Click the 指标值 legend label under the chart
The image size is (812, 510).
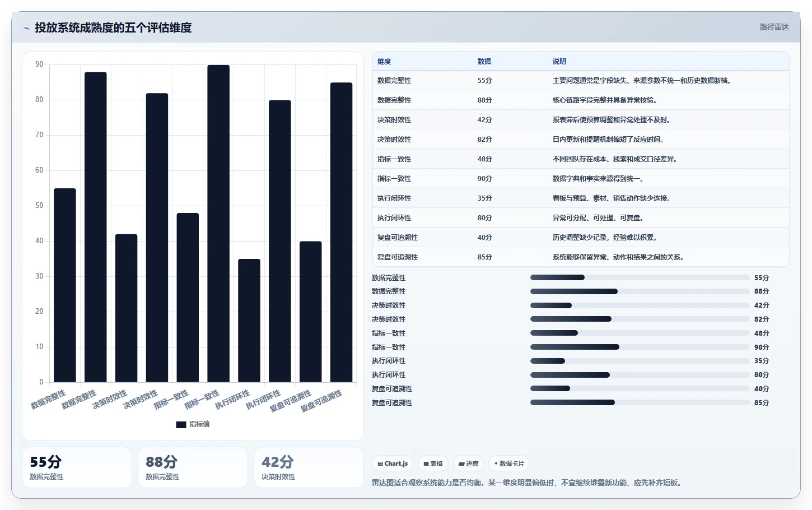click(x=199, y=424)
